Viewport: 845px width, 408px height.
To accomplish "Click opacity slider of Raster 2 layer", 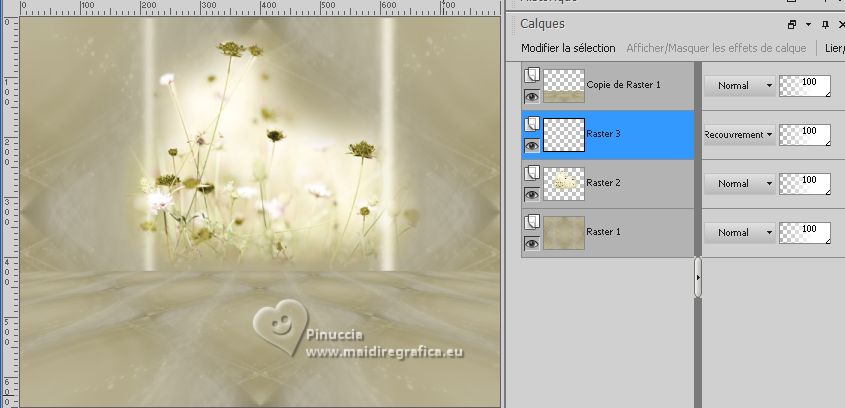I will click(805, 184).
